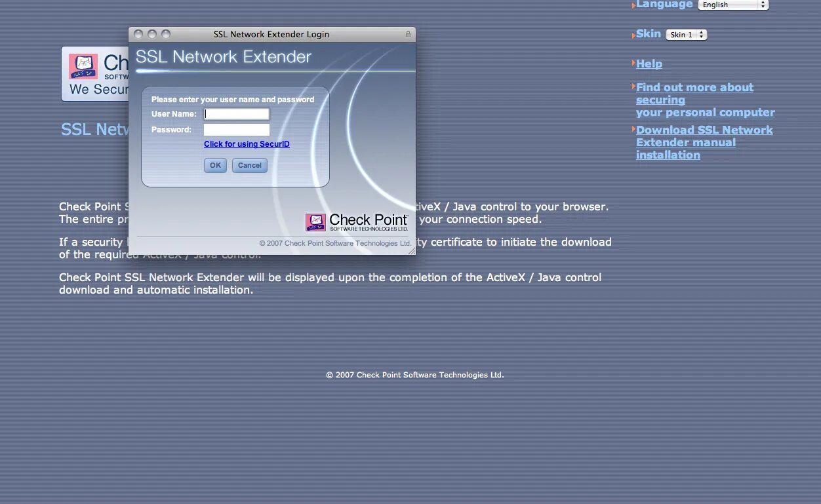
Task: Click the 'SSL Network Extender Login' title text
Action: 271,34
